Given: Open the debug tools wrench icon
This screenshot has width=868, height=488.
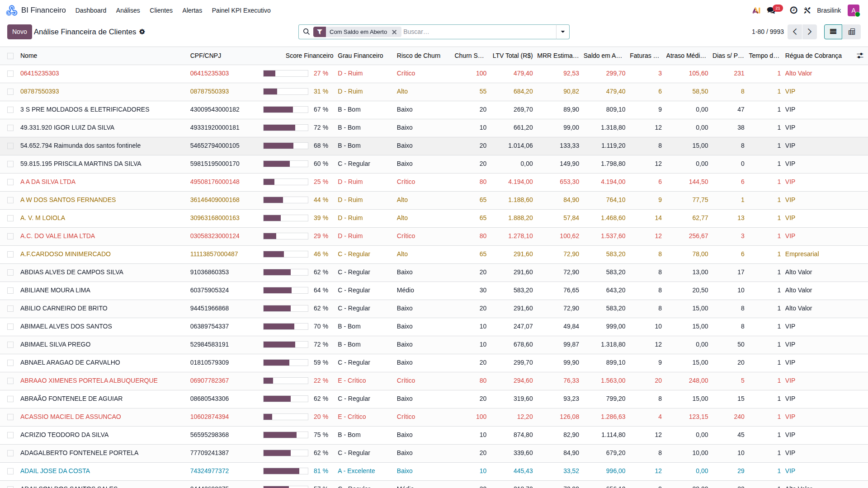Looking at the screenshot, I should 807,10.
